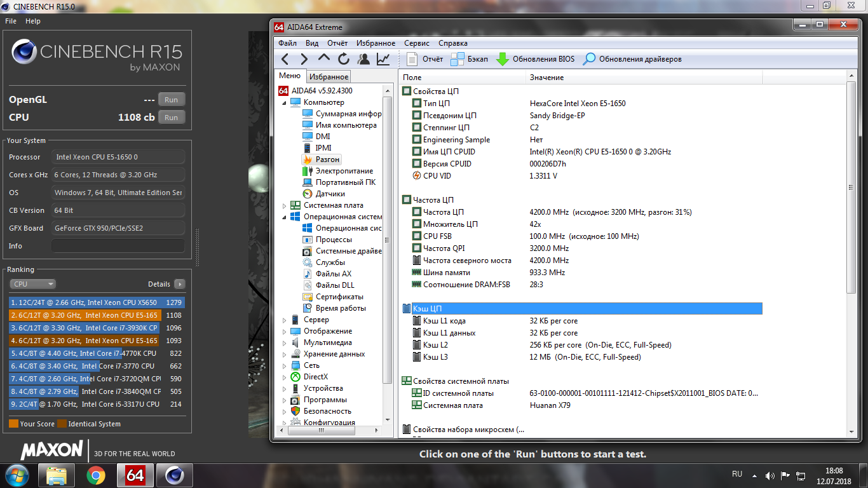The image size is (868, 488).
Task: Open Google Chrome from the taskbar
Action: (96, 475)
